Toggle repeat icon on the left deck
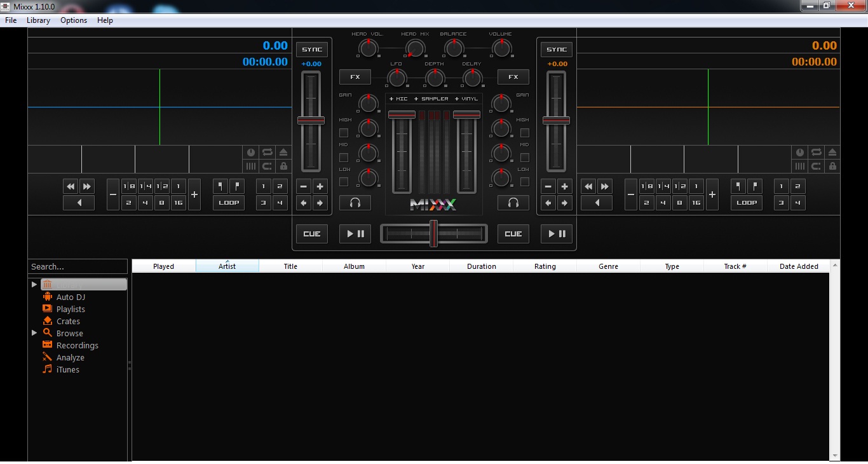 (x=267, y=153)
